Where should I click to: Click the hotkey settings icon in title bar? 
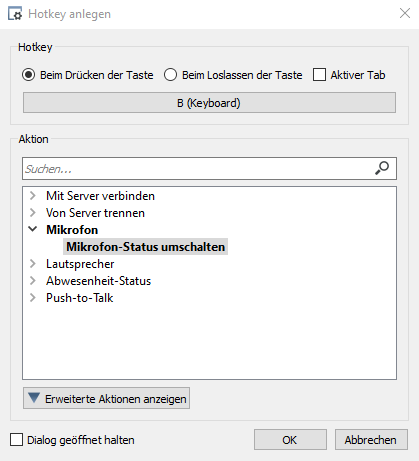pyautogui.click(x=15, y=14)
